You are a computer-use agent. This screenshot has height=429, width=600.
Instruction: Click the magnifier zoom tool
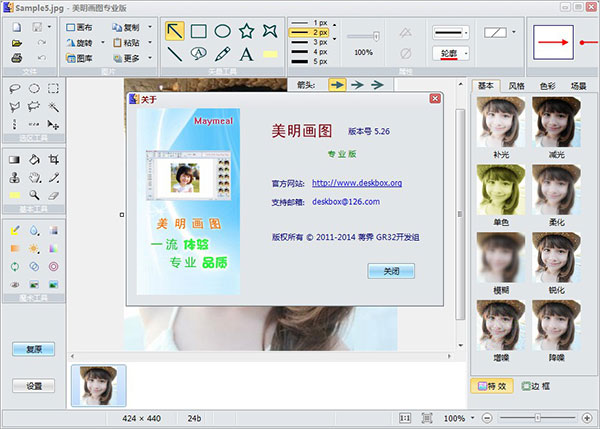(34, 195)
